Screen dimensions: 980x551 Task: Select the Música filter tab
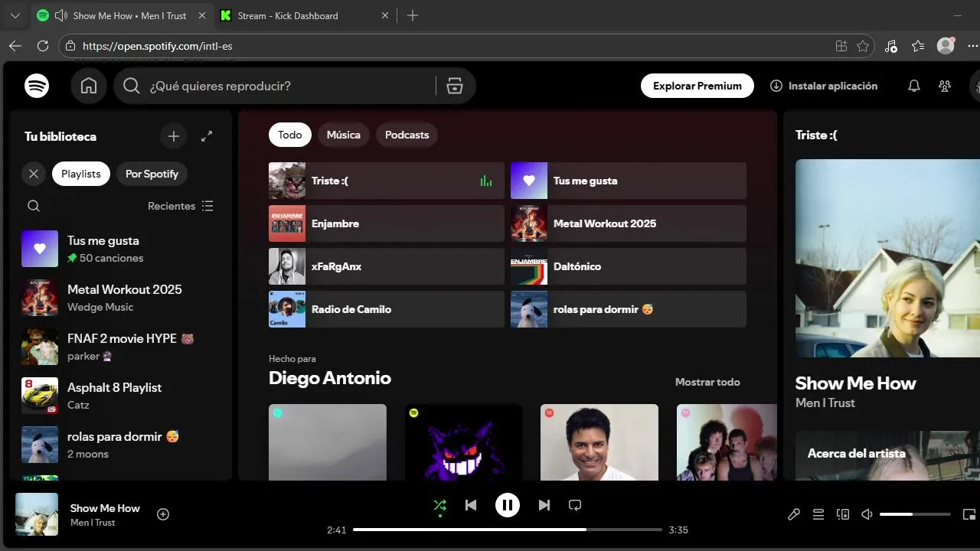(x=344, y=135)
